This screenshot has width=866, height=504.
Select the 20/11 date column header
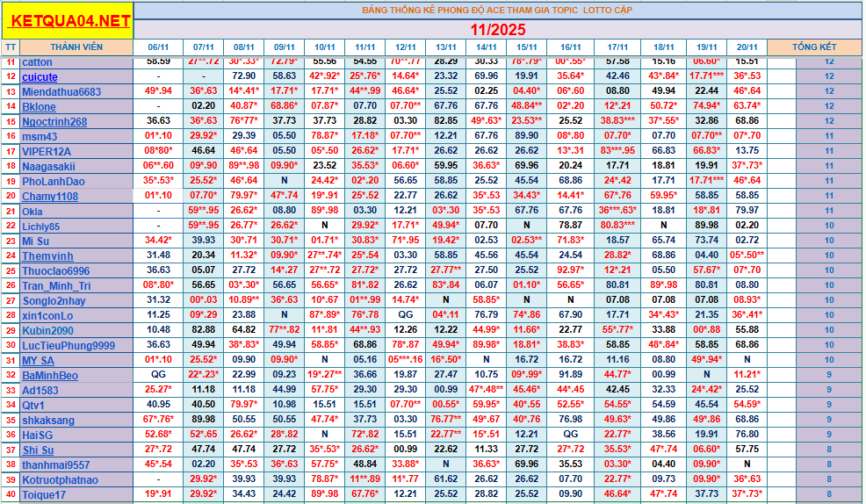coord(747,47)
